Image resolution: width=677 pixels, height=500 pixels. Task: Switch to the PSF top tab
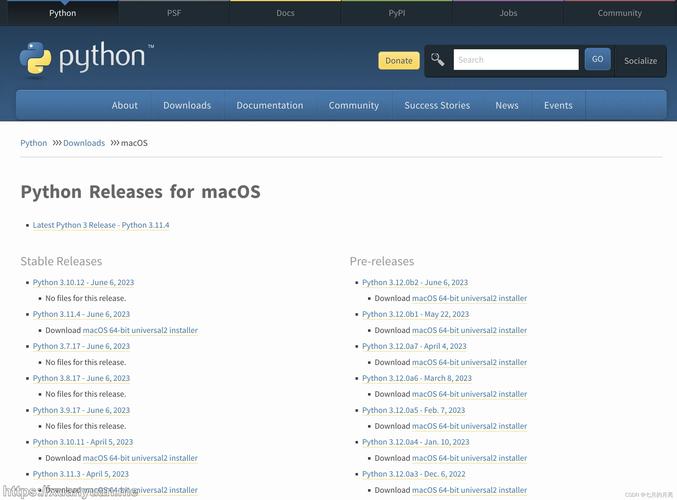tap(174, 13)
